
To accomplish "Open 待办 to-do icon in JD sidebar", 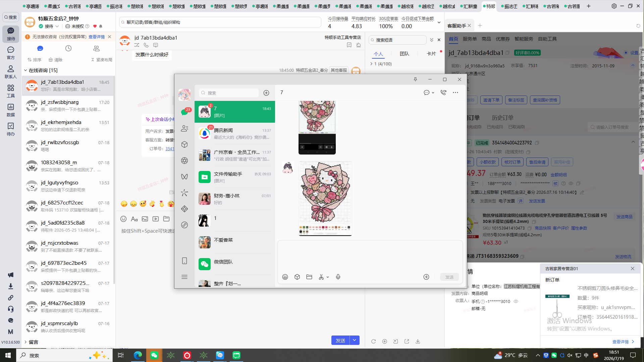I will (x=11, y=129).
